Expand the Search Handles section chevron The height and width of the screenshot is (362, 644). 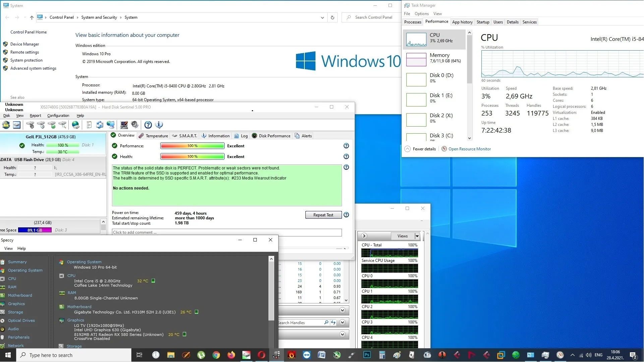[x=342, y=322]
